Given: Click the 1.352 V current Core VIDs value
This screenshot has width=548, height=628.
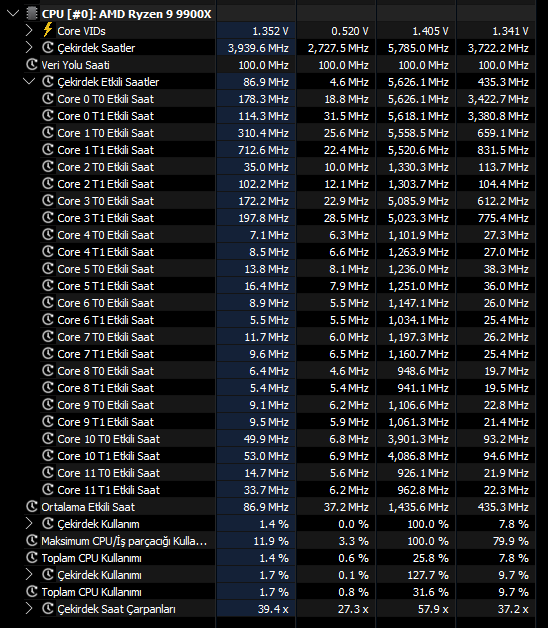Looking at the screenshot, I should [270, 31].
